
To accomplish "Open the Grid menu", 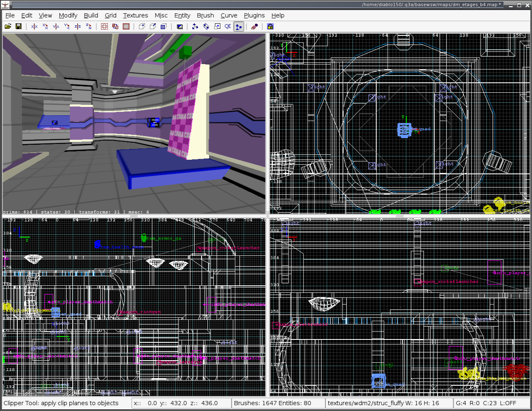I will pyautogui.click(x=111, y=15).
